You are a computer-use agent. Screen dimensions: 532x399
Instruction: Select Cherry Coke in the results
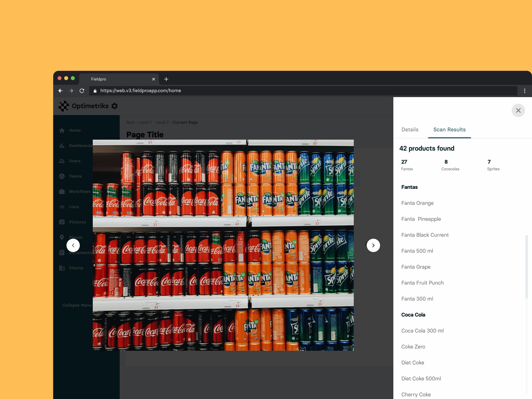[416, 395]
